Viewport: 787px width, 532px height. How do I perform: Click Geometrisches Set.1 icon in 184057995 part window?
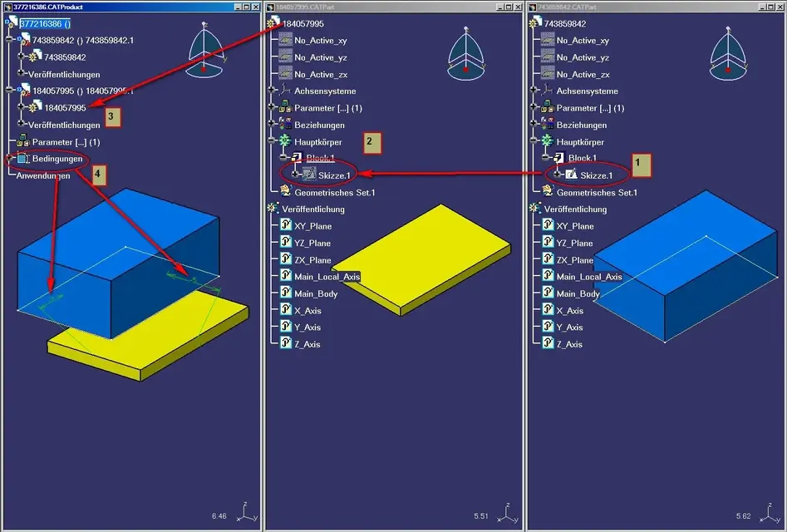coord(285,193)
